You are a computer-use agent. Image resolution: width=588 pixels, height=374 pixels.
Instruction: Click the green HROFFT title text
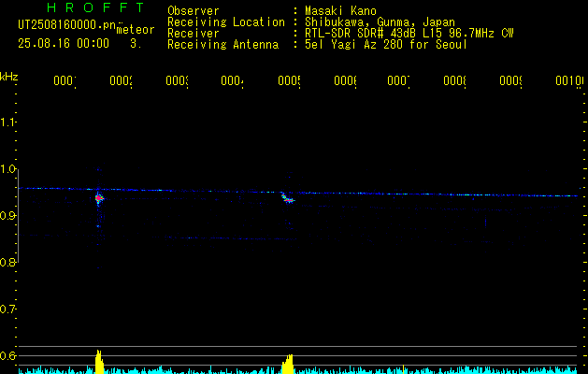[95, 7]
